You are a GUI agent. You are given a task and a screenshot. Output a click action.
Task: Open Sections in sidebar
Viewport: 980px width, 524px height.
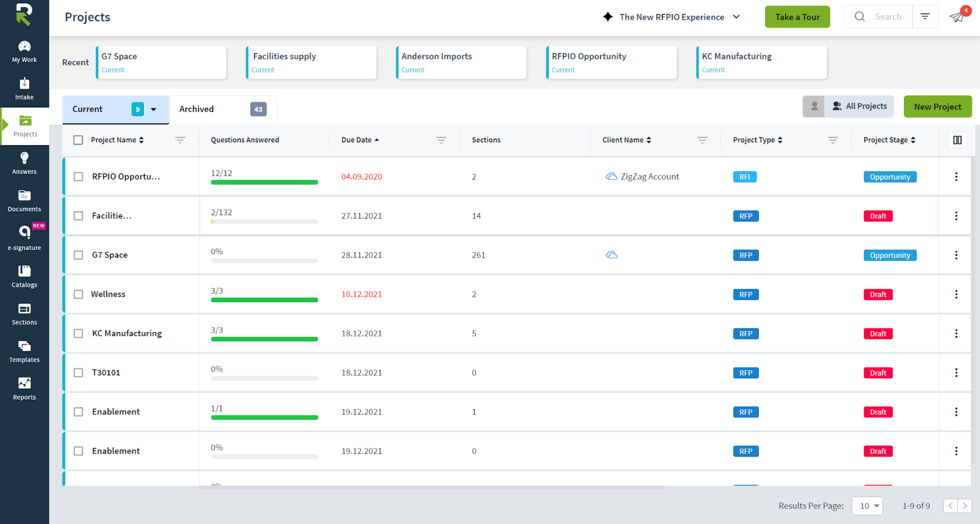click(24, 314)
